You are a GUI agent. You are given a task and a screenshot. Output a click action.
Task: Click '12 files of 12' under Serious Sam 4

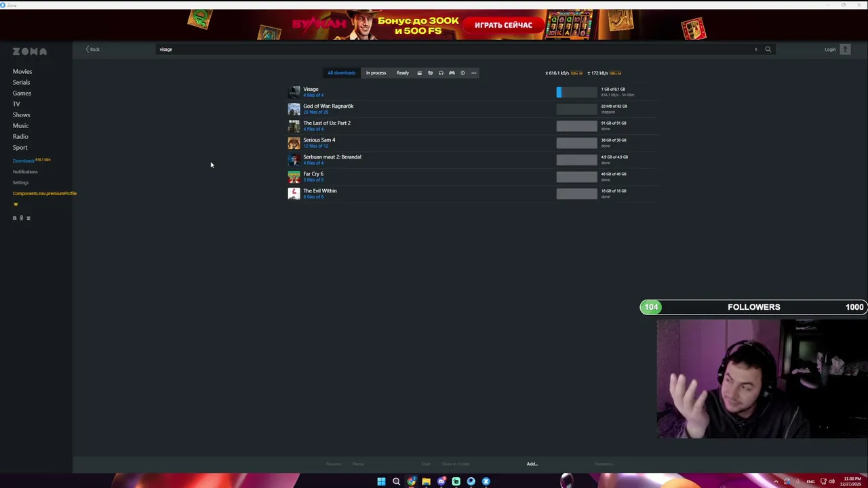coord(315,146)
